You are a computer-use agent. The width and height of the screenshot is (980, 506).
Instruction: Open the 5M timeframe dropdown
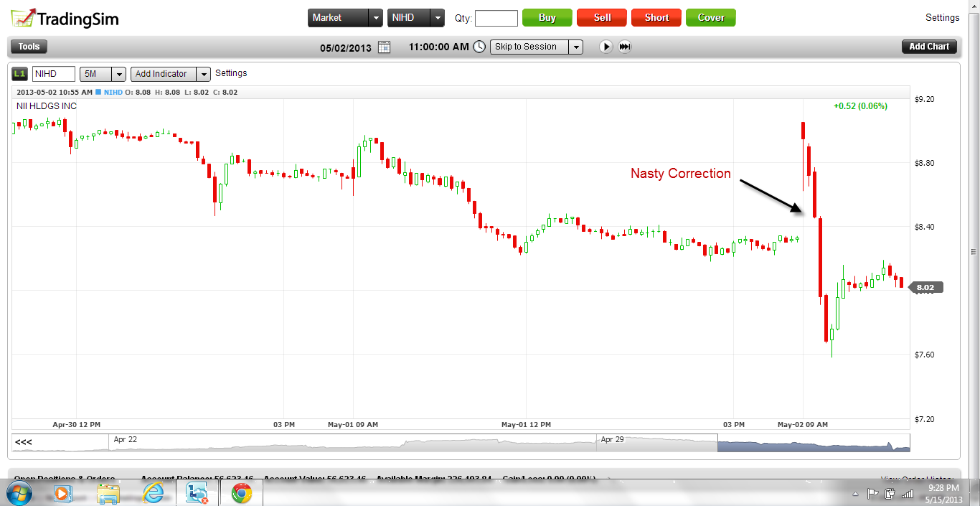coord(118,74)
